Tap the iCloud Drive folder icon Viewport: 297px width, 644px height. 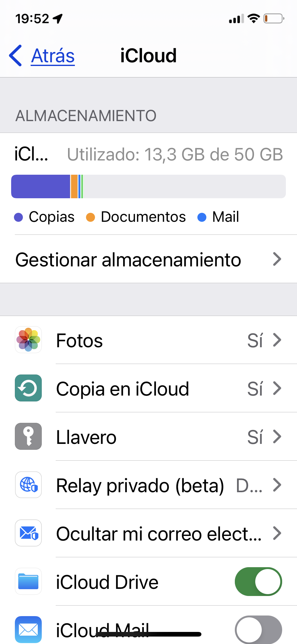point(28,581)
